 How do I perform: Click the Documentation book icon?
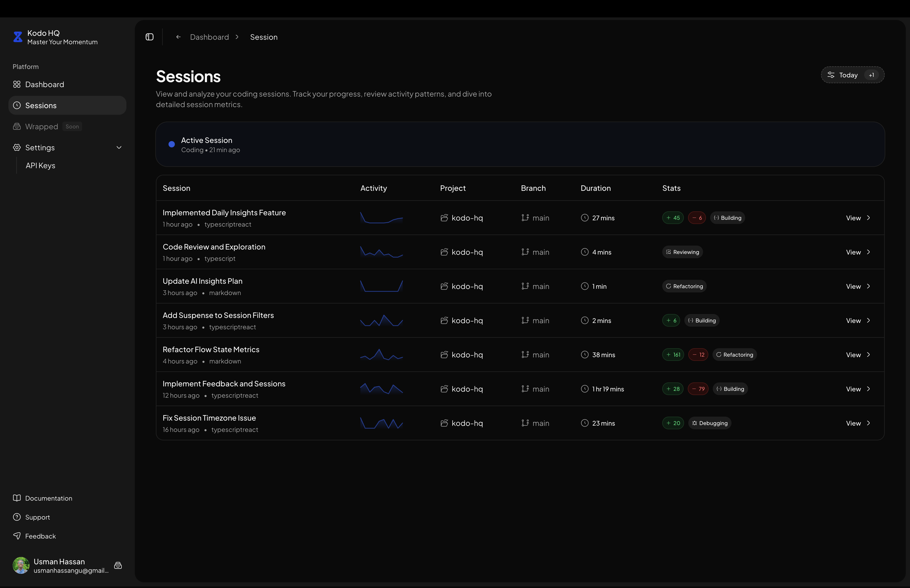17,498
